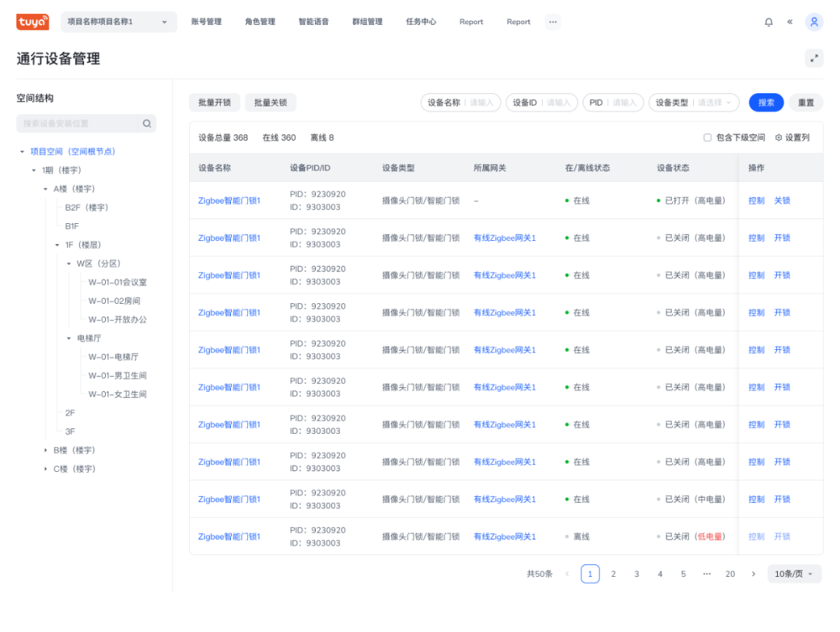This screenshot has width=840, height=632.
Task: Open 账号管理 menu
Action: (206, 22)
